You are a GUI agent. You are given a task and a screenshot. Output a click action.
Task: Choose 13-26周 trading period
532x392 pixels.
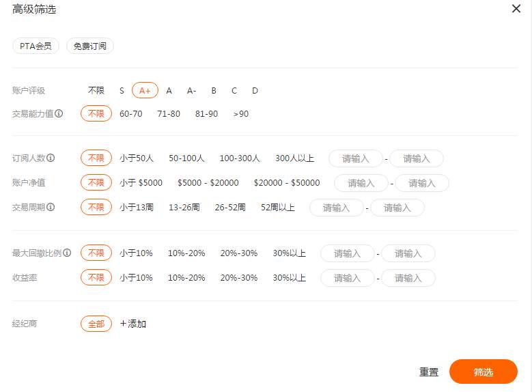[x=184, y=207]
